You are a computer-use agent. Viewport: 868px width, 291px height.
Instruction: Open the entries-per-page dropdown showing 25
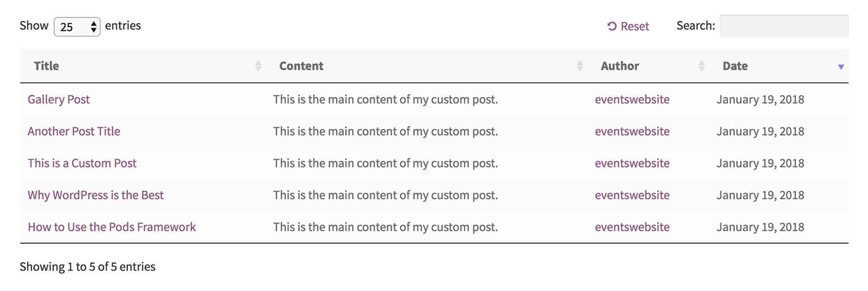click(x=77, y=26)
